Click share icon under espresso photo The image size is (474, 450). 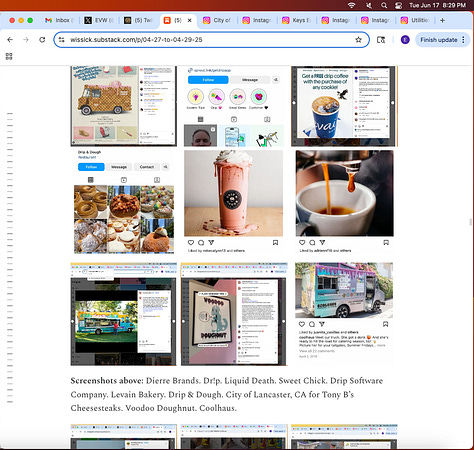(x=322, y=243)
